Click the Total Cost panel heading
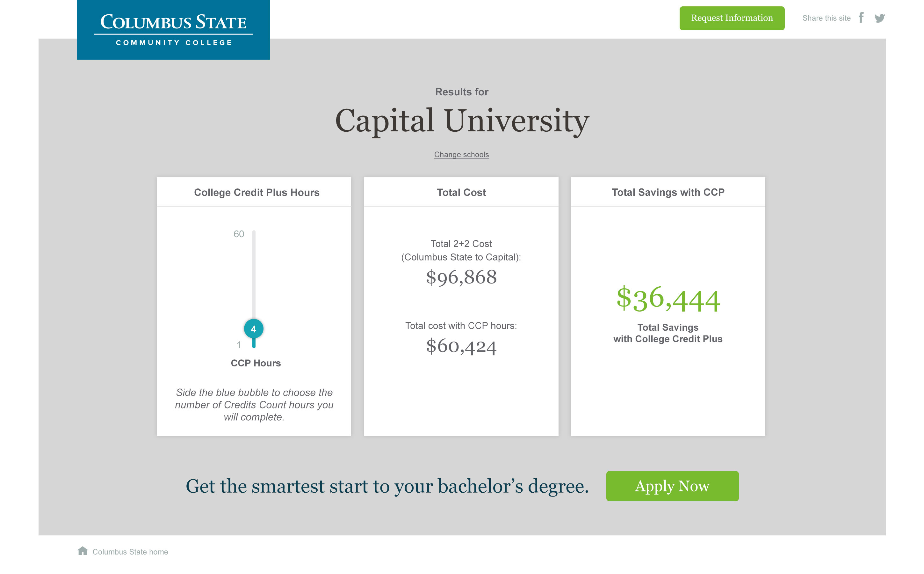This screenshot has width=924, height=574. [461, 193]
